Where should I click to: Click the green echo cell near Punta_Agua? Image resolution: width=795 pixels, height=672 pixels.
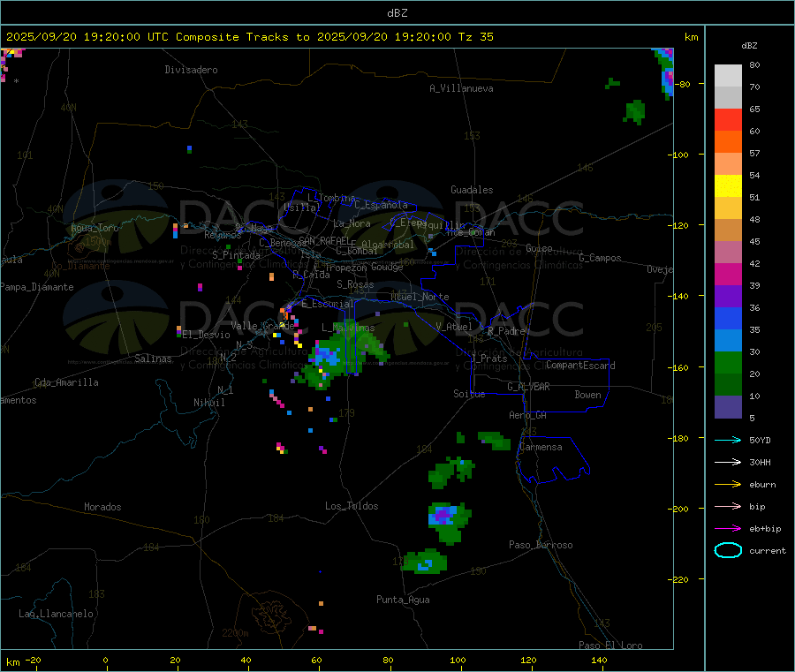point(425,563)
